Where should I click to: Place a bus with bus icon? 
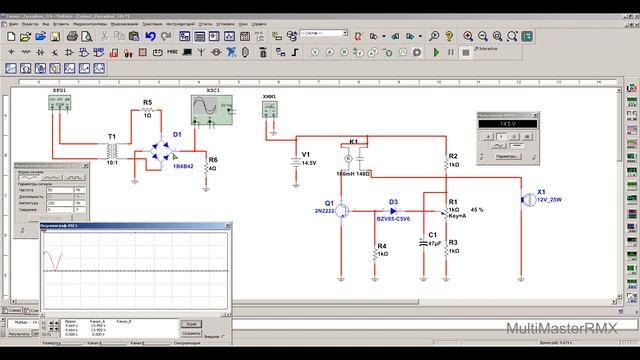click(295, 52)
